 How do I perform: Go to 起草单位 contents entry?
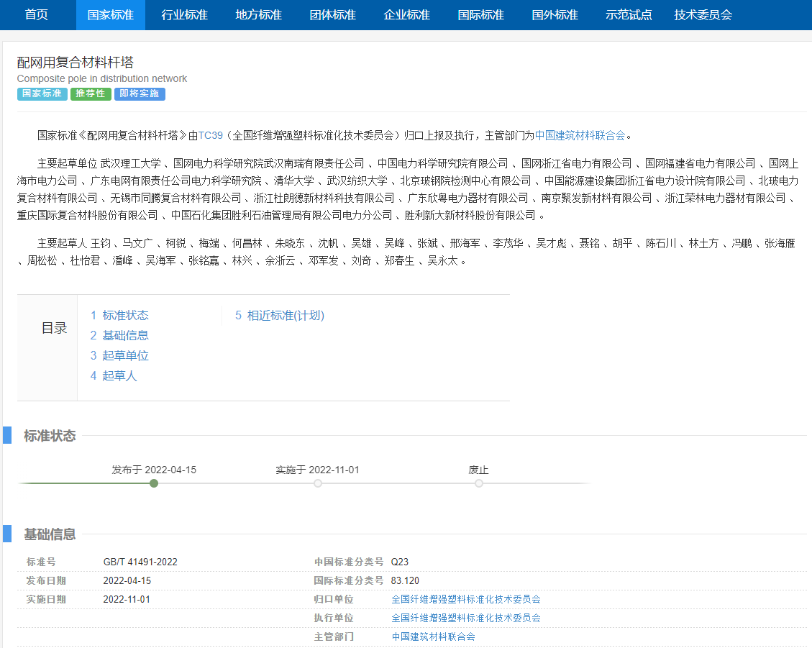click(x=119, y=355)
